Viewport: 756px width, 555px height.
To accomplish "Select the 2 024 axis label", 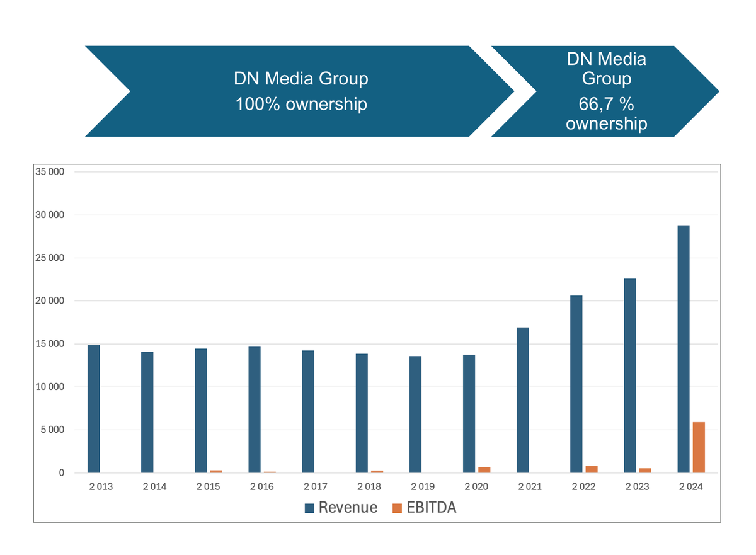I will point(690,486).
